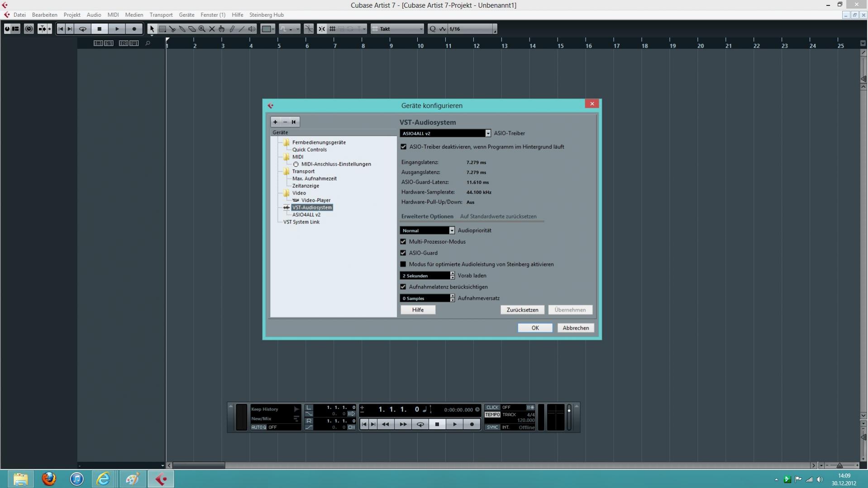868x488 pixels.
Task: Click the remove device minus button
Action: (x=285, y=122)
